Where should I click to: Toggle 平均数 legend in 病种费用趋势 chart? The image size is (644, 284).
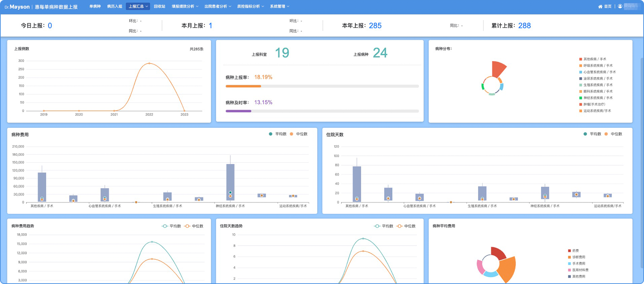[x=171, y=226]
